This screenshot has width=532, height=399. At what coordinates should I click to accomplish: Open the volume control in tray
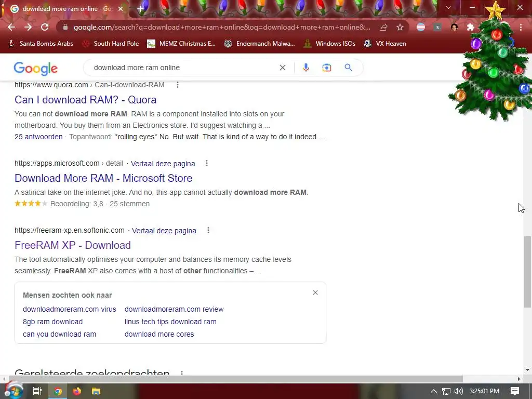click(x=458, y=391)
